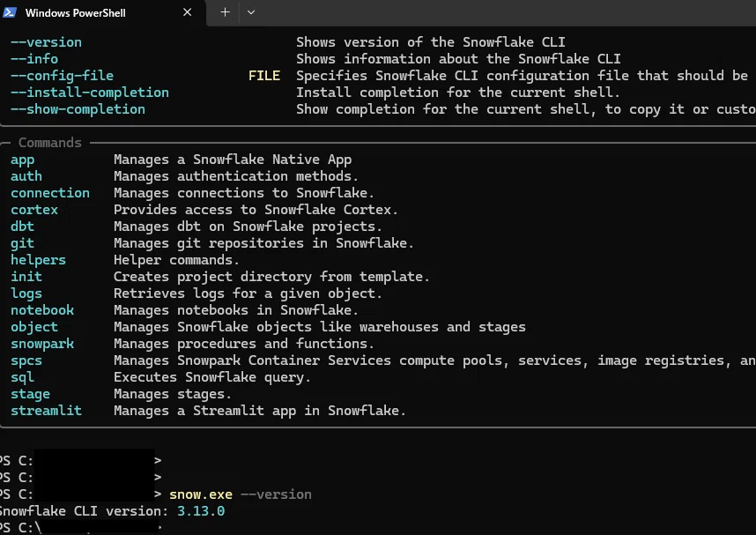Screen dimensions: 756x535
Task: Click the snow.exe command in the prompt
Action: 201,495
